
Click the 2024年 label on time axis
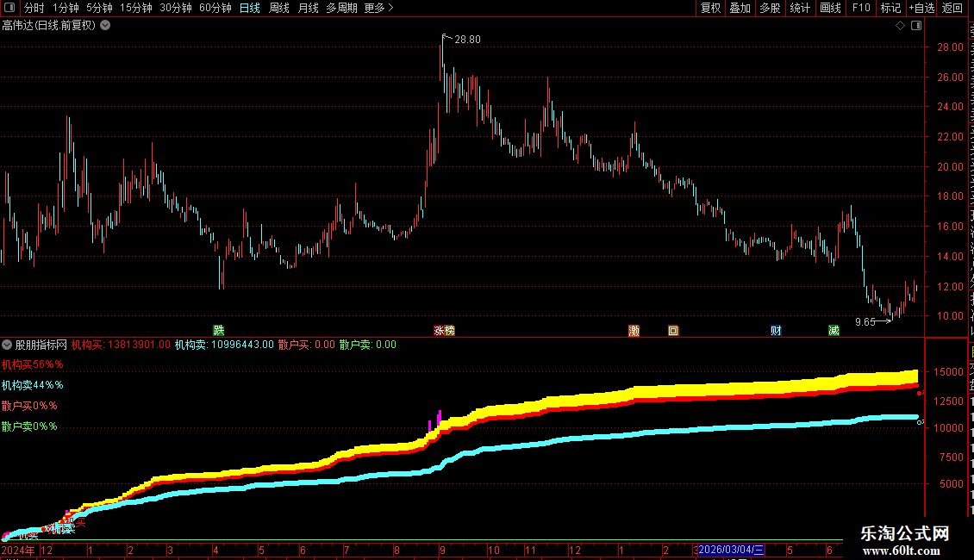pyautogui.click(x=18, y=550)
